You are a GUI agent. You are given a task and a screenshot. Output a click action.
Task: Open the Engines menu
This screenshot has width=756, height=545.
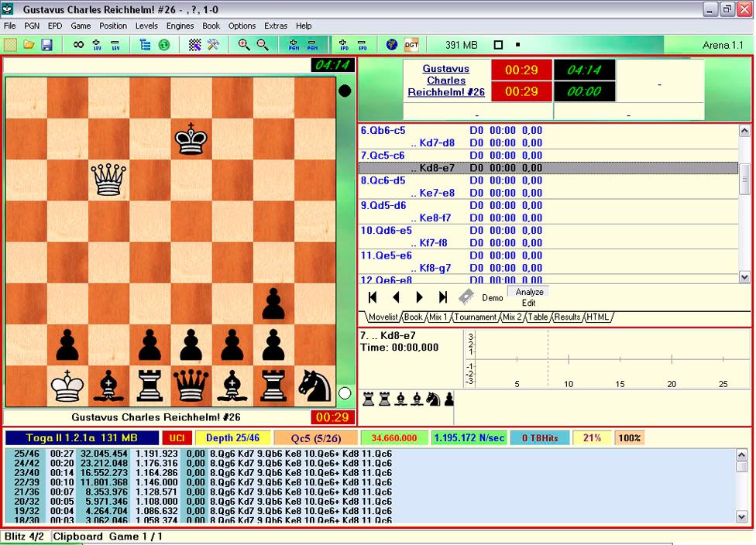pyautogui.click(x=180, y=26)
